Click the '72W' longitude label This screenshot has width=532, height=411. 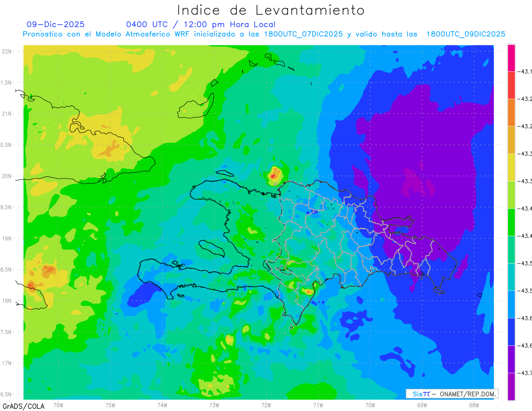(266, 405)
